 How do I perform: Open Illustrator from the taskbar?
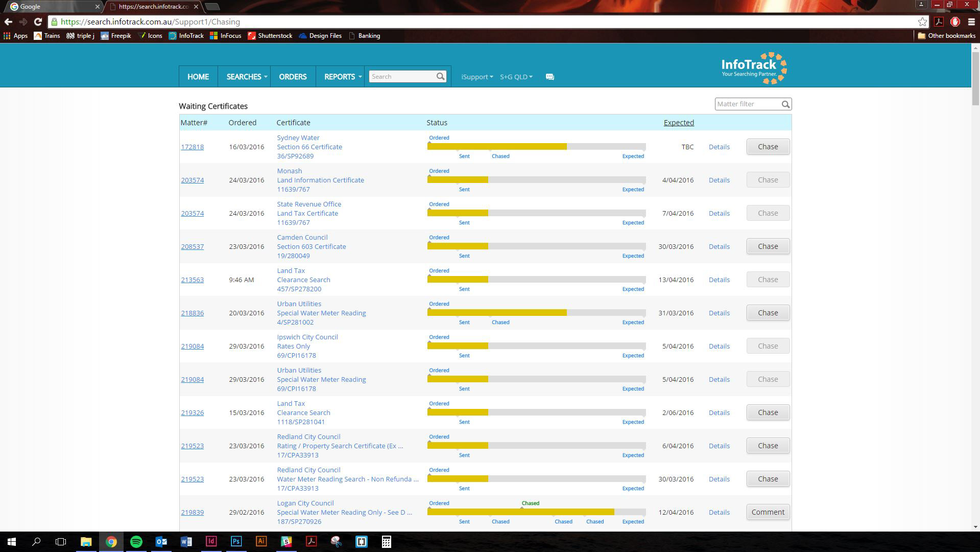(x=261, y=542)
